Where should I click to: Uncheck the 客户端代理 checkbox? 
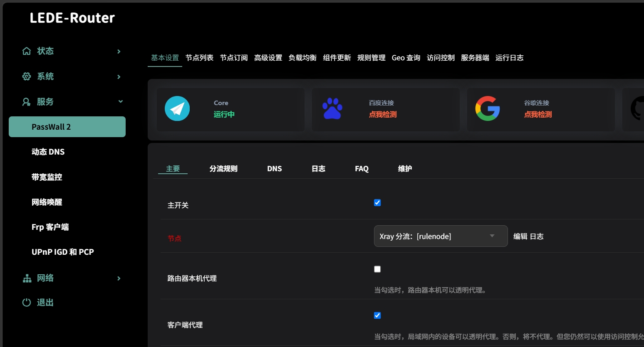pyautogui.click(x=377, y=315)
